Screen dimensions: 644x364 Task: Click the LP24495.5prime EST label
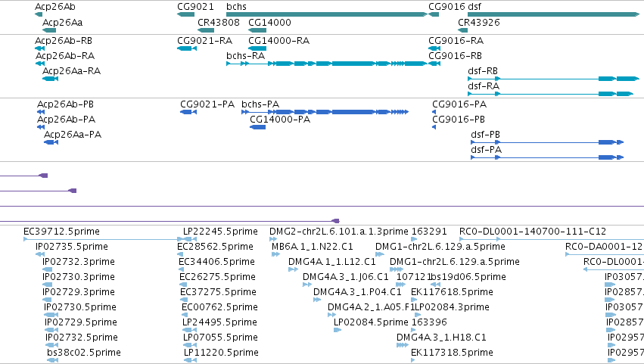coord(219,322)
